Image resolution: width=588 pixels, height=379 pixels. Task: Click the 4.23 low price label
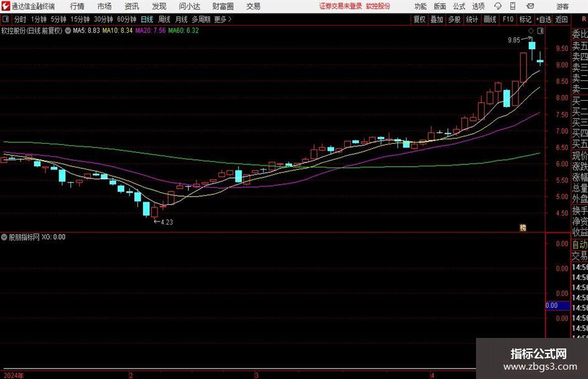[x=167, y=222]
